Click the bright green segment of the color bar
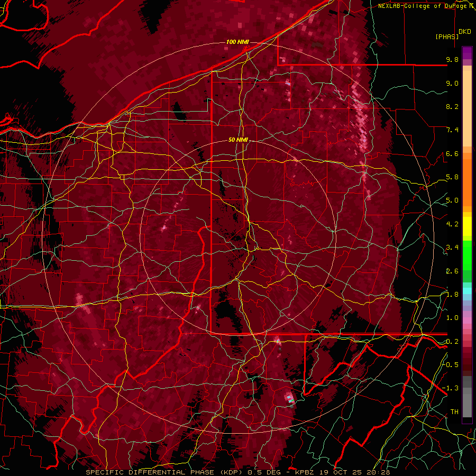The height and width of the screenshot is (476, 476). (467, 256)
